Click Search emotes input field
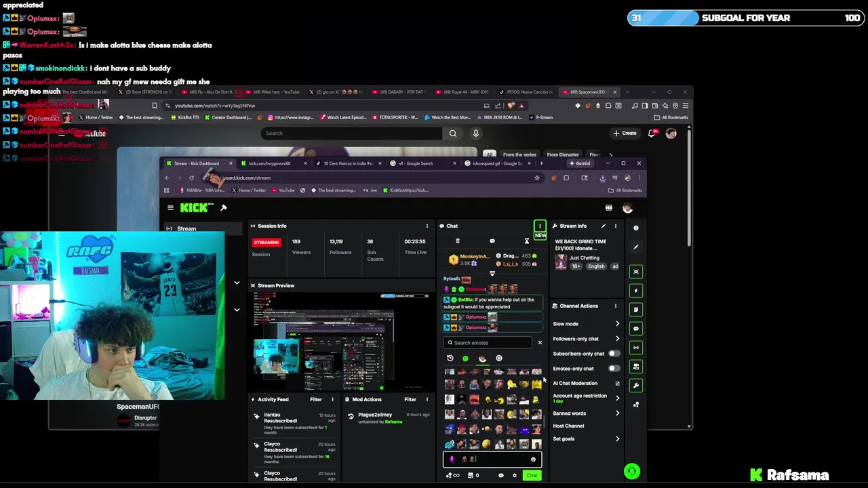 (x=488, y=342)
